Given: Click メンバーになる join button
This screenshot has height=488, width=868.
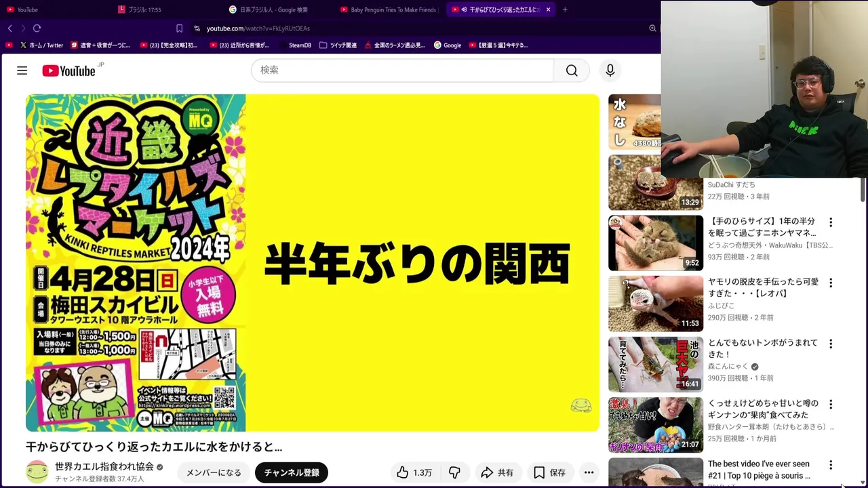Looking at the screenshot, I should pyautogui.click(x=214, y=472).
